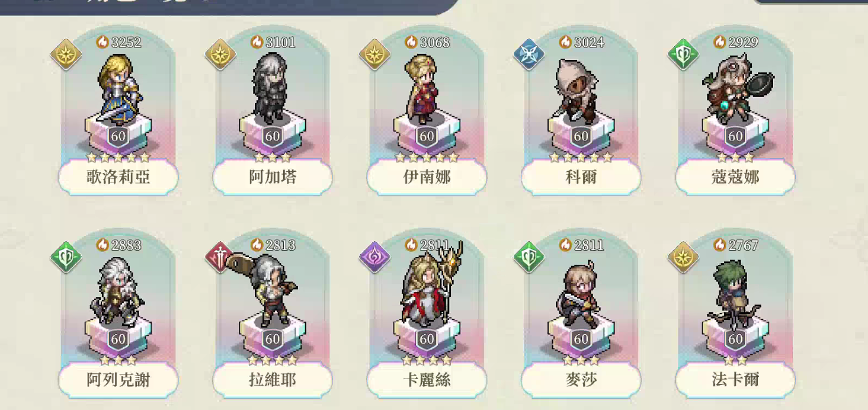This screenshot has width=868, height=410.
Task: Click the red sword class icon on 拉維耶
Action: tap(220, 257)
